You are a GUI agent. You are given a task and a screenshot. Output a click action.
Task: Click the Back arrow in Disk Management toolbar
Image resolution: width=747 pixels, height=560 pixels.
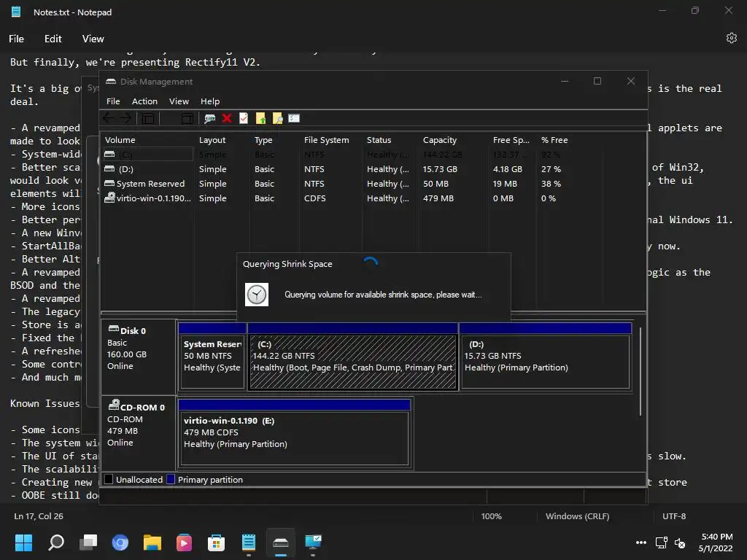109,118
